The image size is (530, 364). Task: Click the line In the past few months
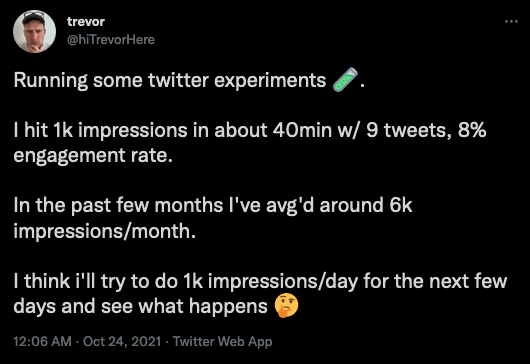click(213, 205)
